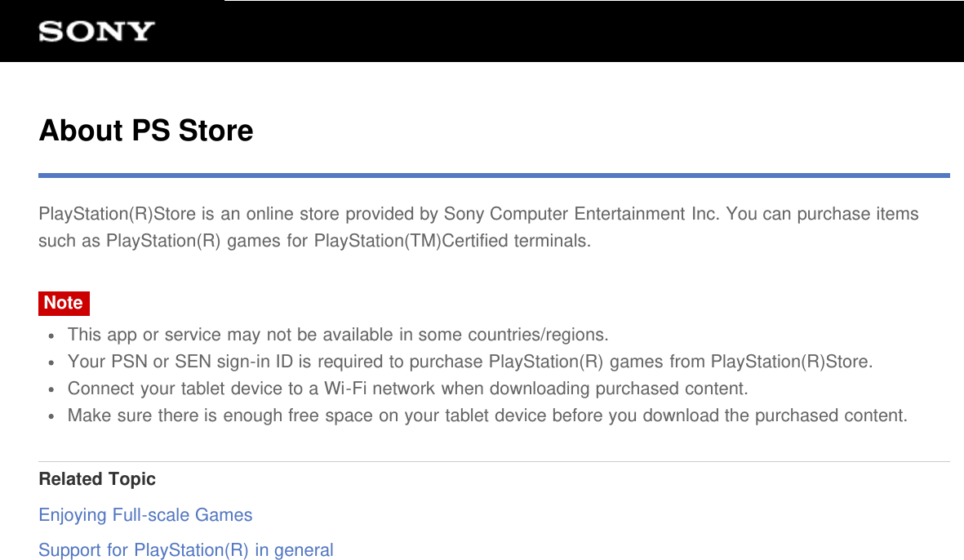This screenshot has height=560, width=964.
Task: Click the bullet dot before 'Connect your tablet'
Action: pos(51,389)
